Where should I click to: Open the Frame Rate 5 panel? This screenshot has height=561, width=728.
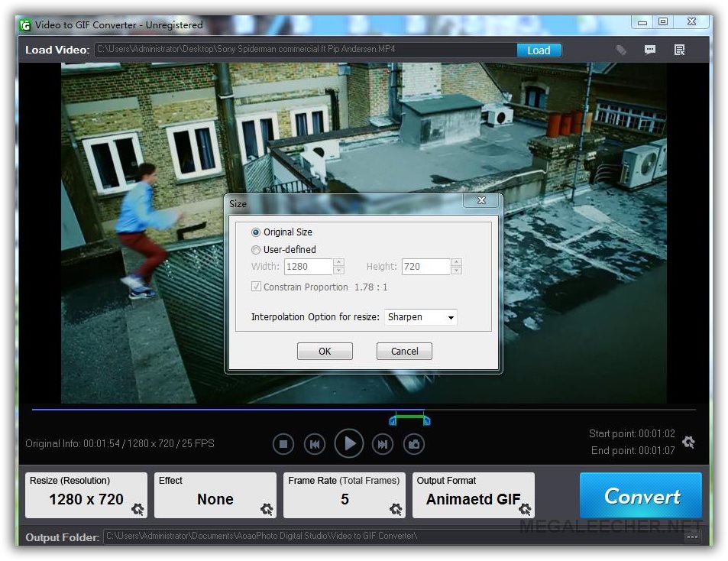tap(345, 495)
